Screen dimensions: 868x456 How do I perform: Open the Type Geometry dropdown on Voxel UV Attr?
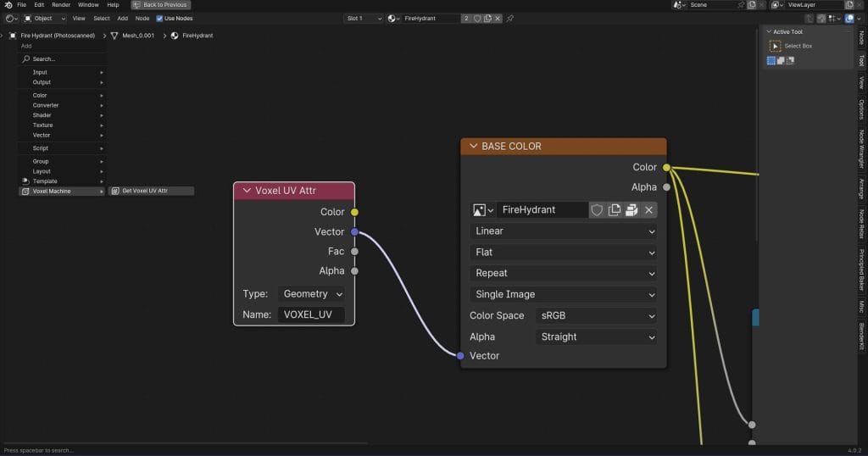pos(311,293)
